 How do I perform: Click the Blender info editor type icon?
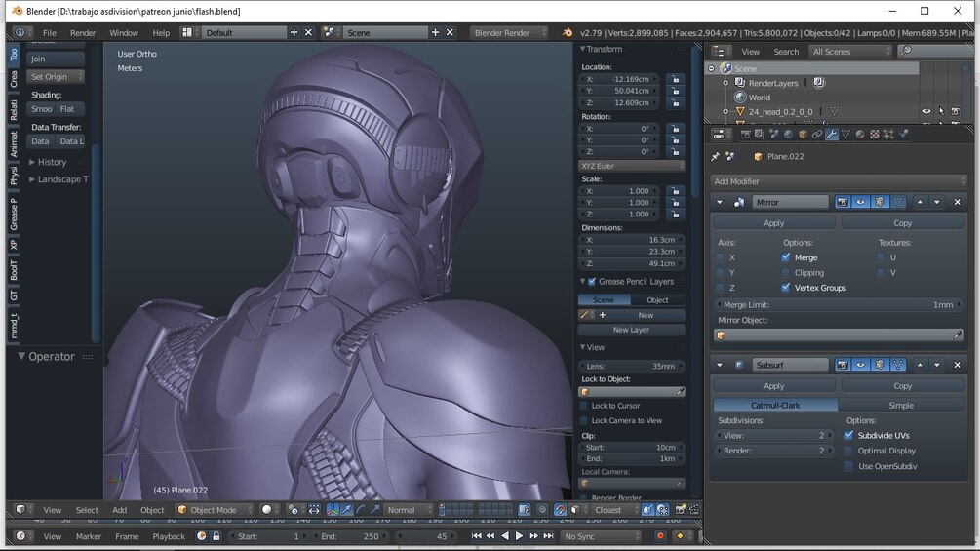pos(20,32)
